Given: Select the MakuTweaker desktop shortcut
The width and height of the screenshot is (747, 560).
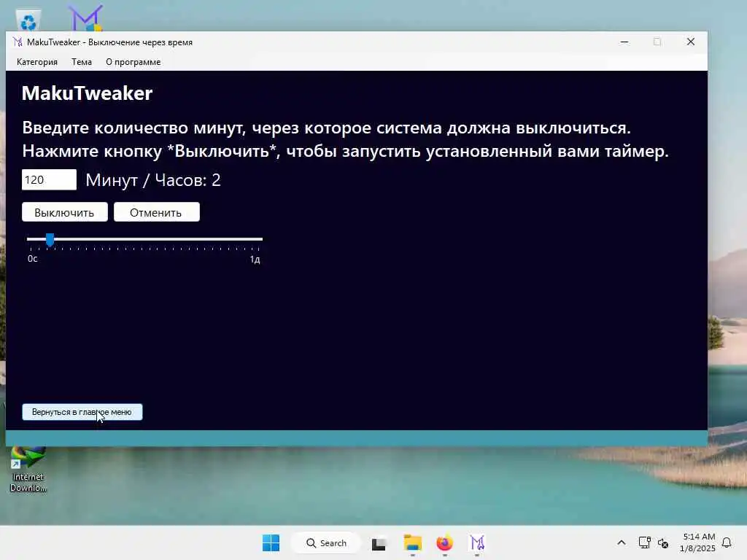Looking at the screenshot, I should coord(85,18).
